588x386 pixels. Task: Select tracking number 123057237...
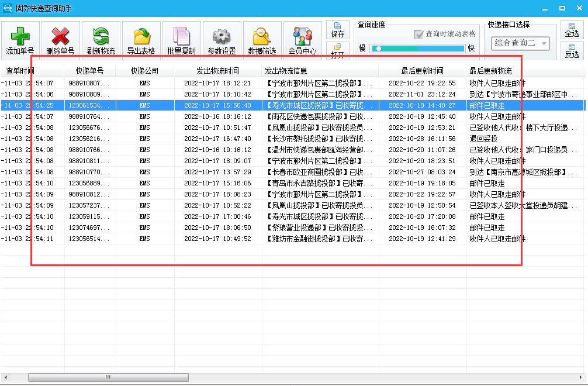(x=89, y=205)
